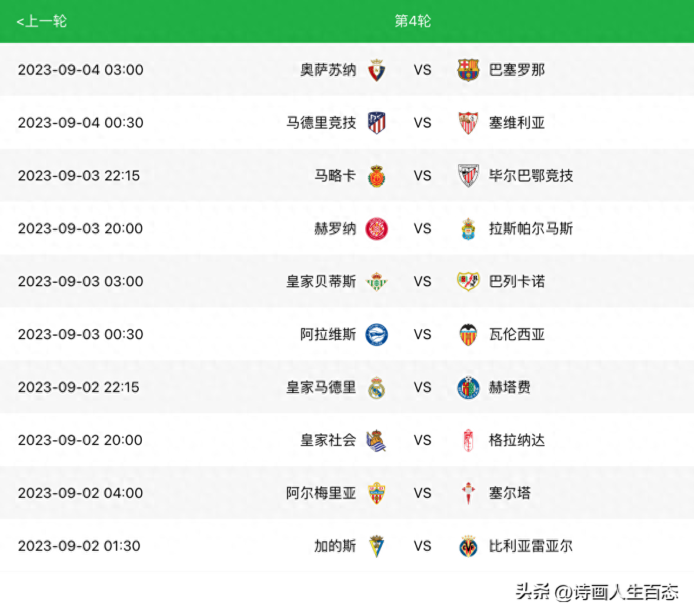Select the 第4轮 round title

pyautogui.click(x=412, y=21)
